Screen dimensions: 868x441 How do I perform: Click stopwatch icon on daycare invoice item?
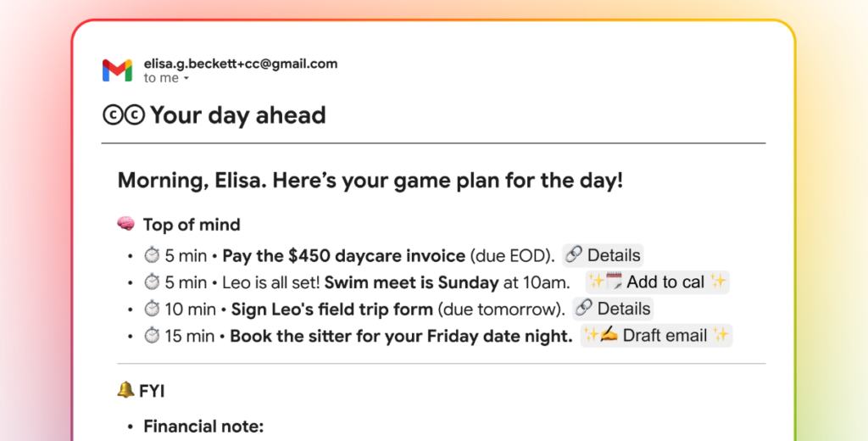pos(152,255)
